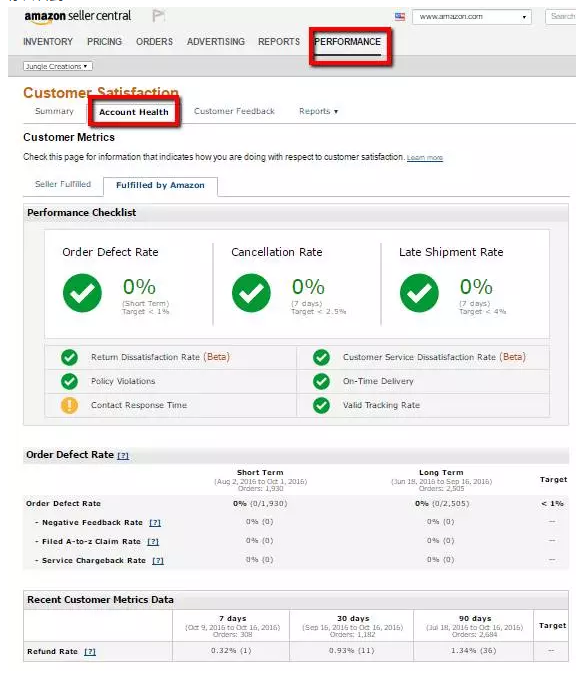Screen dimensions: 586x675
Task: Open the REPORTS top menu
Action: point(279,42)
